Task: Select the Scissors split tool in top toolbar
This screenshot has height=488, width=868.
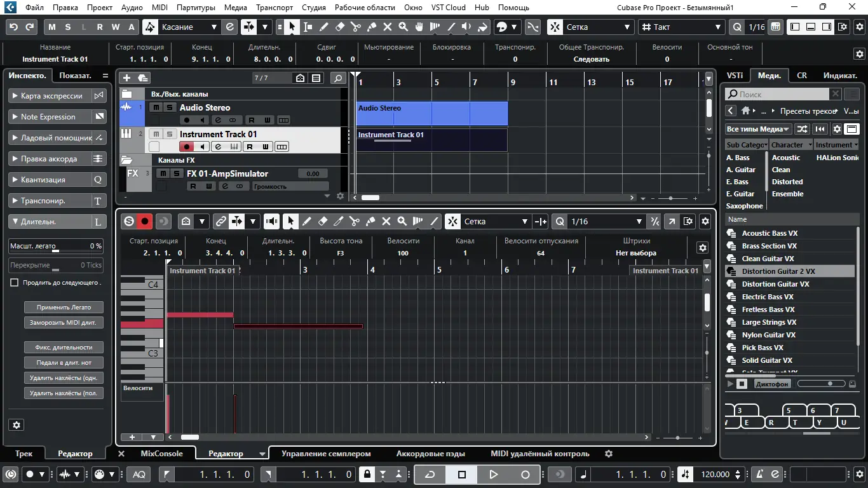Action: coord(355,27)
